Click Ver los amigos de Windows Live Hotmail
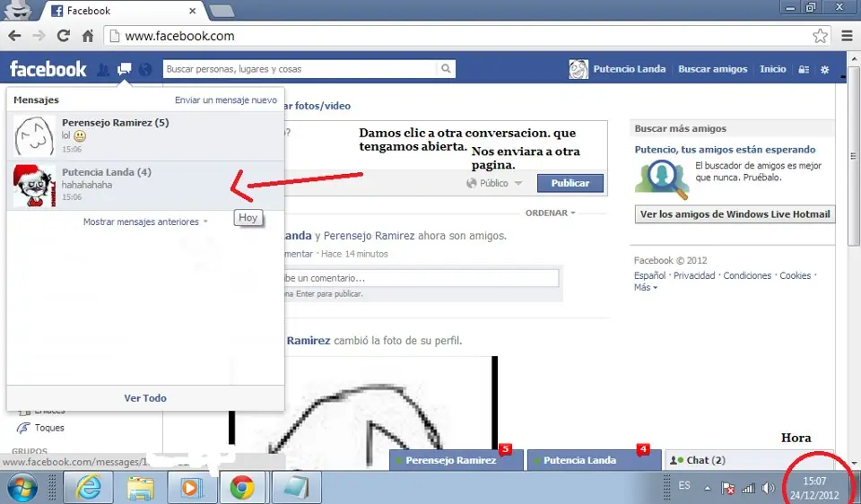This screenshot has width=861, height=504. pos(735,214)
